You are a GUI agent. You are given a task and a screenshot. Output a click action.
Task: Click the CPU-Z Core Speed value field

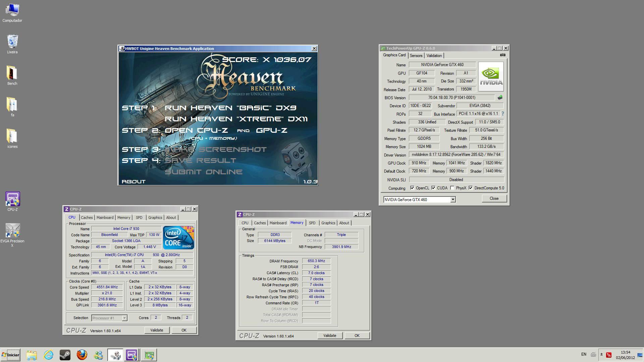(107, 287)
